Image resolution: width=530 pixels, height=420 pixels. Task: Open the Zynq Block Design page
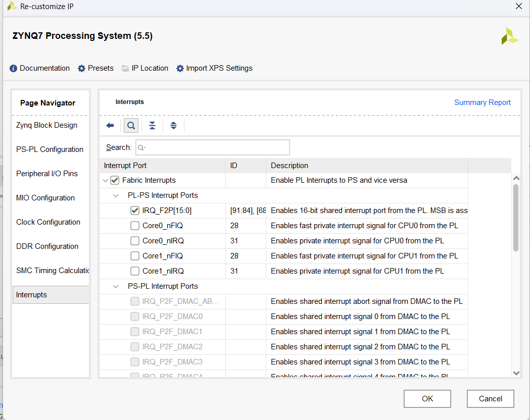point(46,125)
